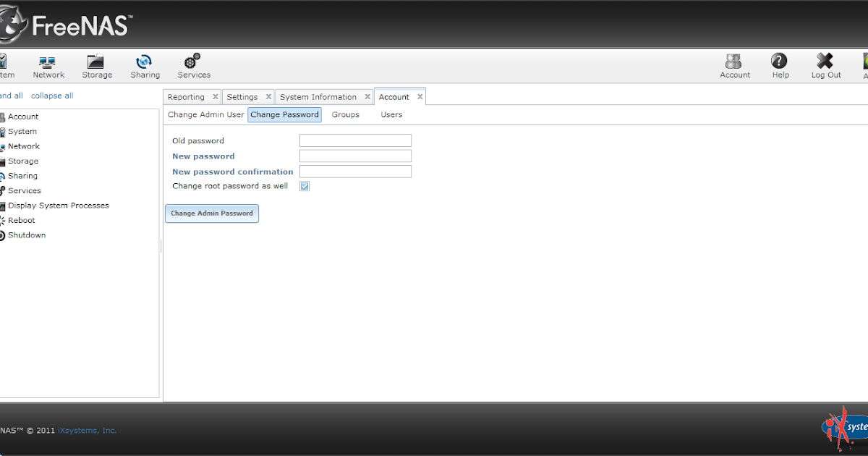Open Display System Processes in sidebar
868x456 pixels.
[59, 206]
